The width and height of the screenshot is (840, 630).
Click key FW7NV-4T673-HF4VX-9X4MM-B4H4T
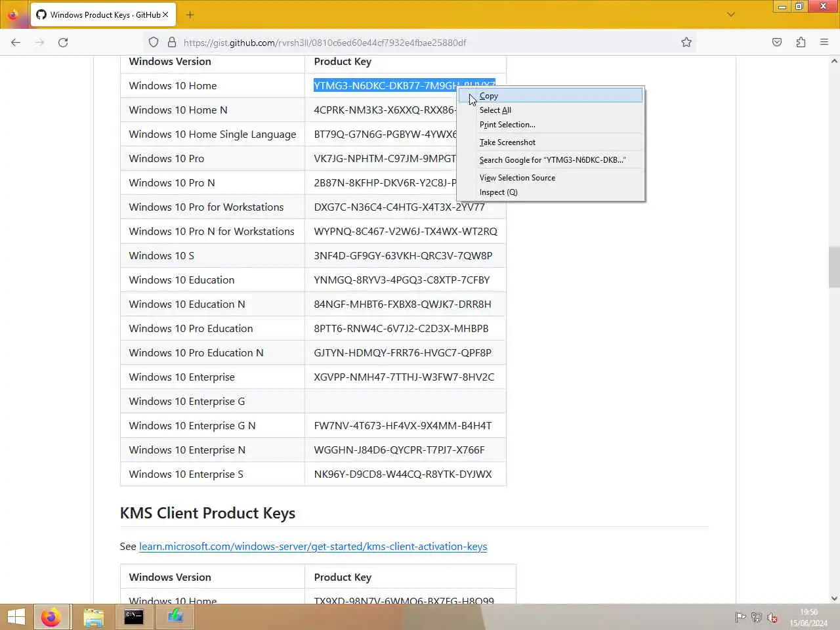click(x=402, y=425)
